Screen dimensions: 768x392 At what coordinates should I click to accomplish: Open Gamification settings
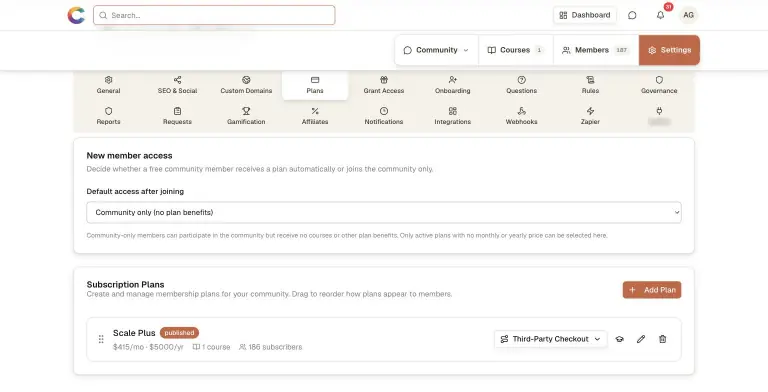tap(246, 116)
